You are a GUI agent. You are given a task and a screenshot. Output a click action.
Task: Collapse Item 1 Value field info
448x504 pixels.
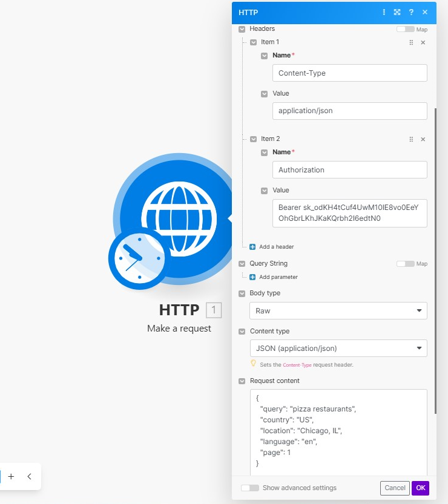point(264,94)
